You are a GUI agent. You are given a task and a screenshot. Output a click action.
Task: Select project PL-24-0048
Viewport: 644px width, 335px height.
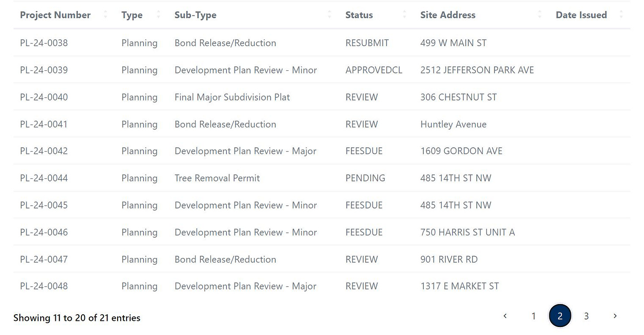point(44,286)
